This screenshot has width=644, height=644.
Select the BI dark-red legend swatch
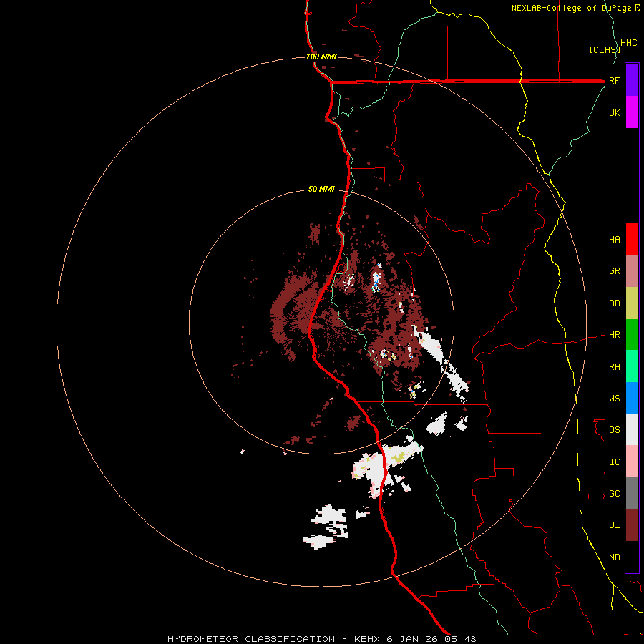(632, 525)
